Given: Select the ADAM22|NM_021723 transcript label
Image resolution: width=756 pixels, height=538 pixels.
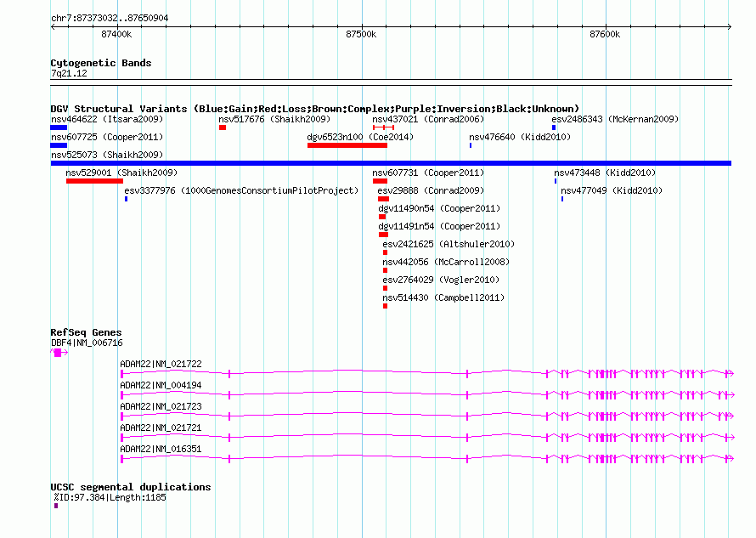Looking at the screenshot, I should click(161, 407).
